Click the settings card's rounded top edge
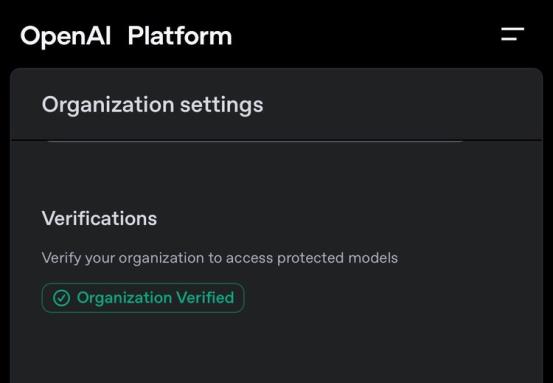Viewport: 553px width, 383px height. point(276,70)
